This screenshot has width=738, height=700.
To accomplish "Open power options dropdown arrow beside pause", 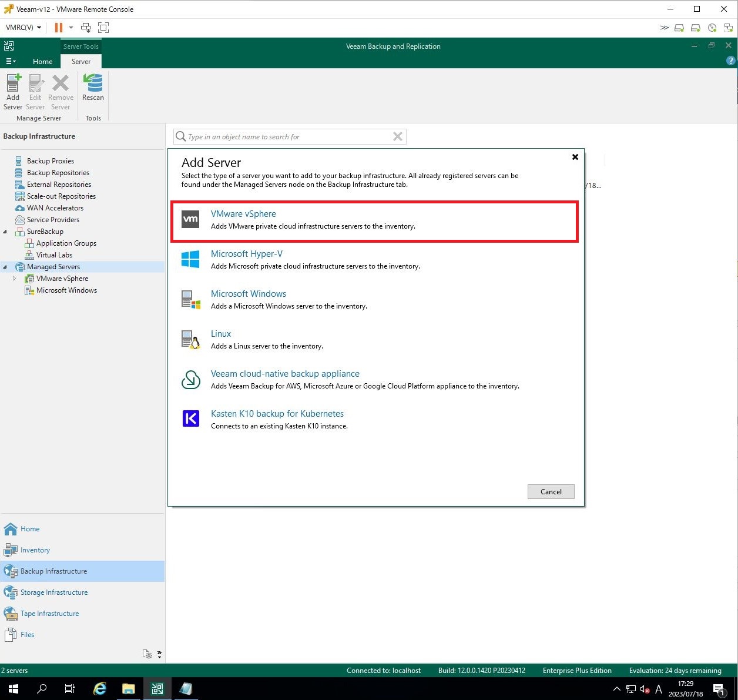I will click(71, 27).
